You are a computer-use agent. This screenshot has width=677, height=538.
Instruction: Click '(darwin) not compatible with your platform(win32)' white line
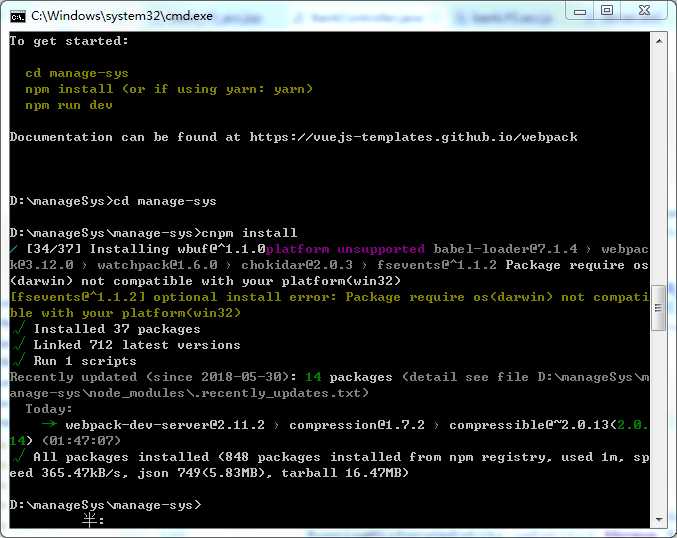205,281
